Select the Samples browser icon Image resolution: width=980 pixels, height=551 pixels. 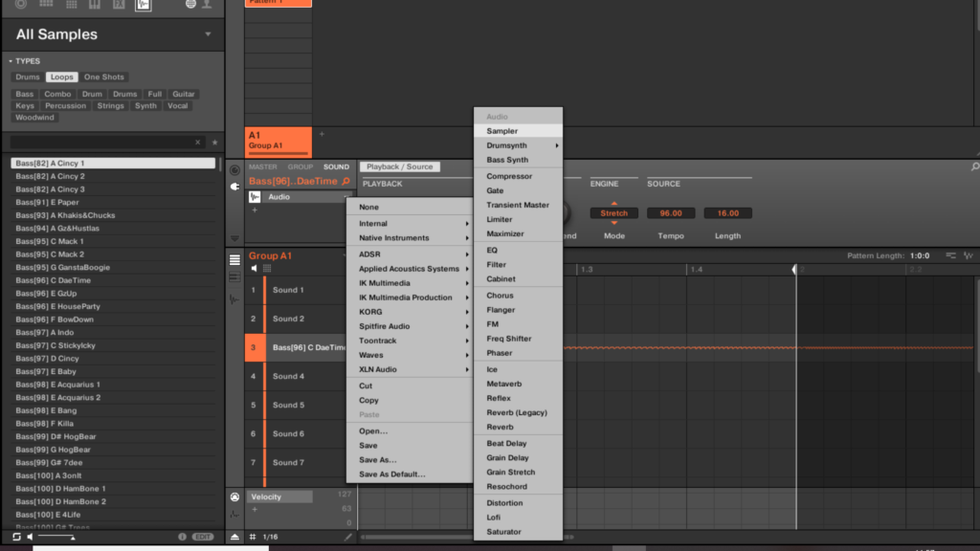coord(143,5)
